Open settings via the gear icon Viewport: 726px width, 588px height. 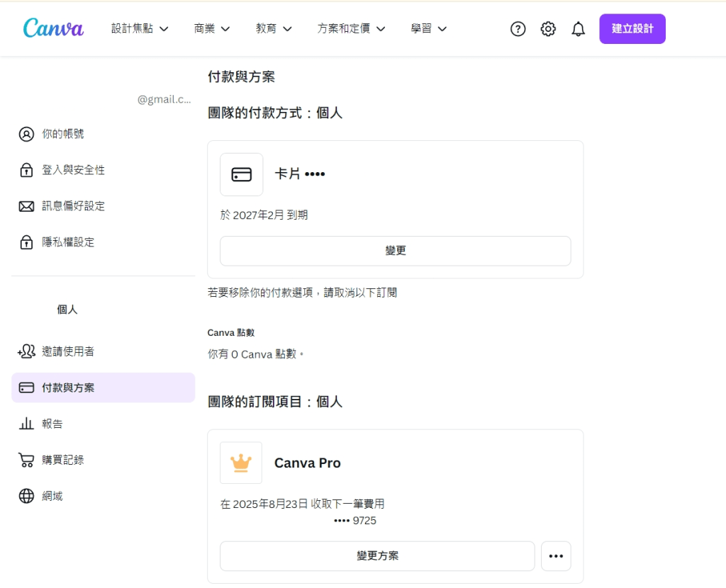548,29
